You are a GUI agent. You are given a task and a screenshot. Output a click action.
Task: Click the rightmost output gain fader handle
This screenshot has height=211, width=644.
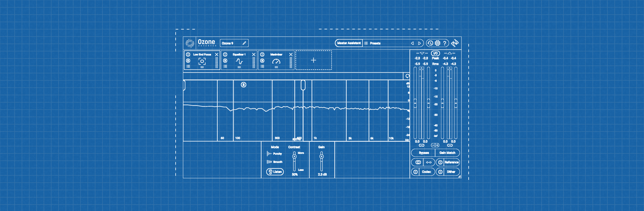coord(456,103)
